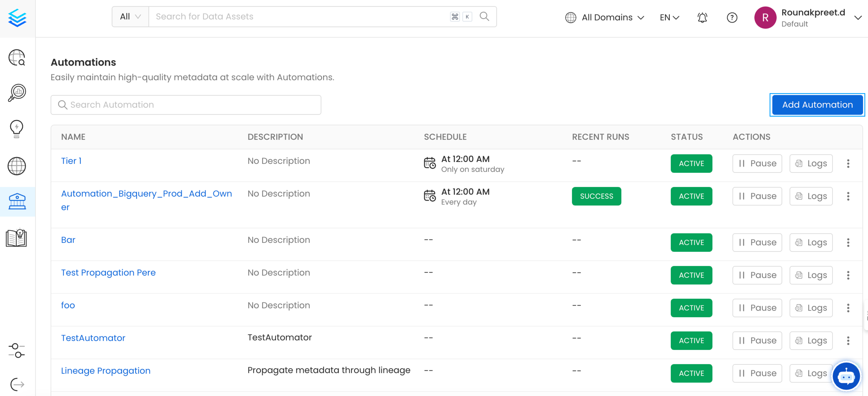The image size is (868, 396).
Task: Open the Insights lightbulb sidebar icon
Action: click(17, 129)
